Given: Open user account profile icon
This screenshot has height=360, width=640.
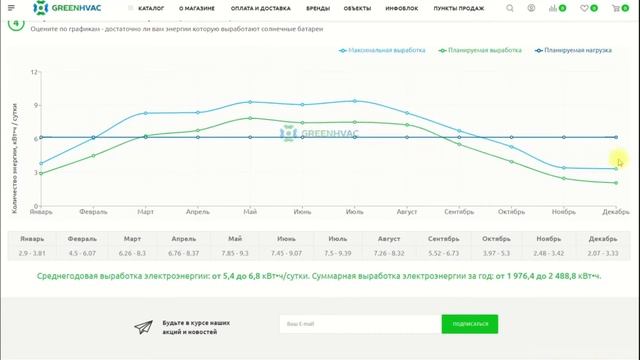Looking at the screenshot, I should (x=531, y=8).
